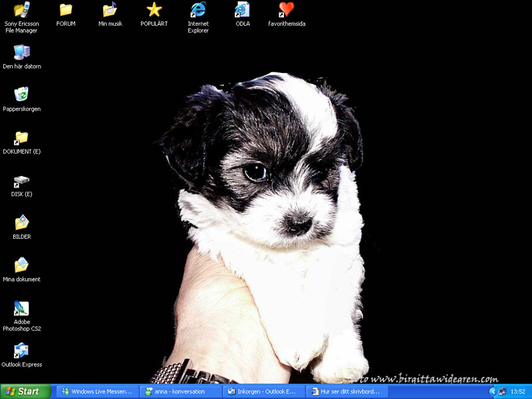The height and width of the screenshot is (399, 532).
Task: Open the BILDER folder
Action: point(21,223)
